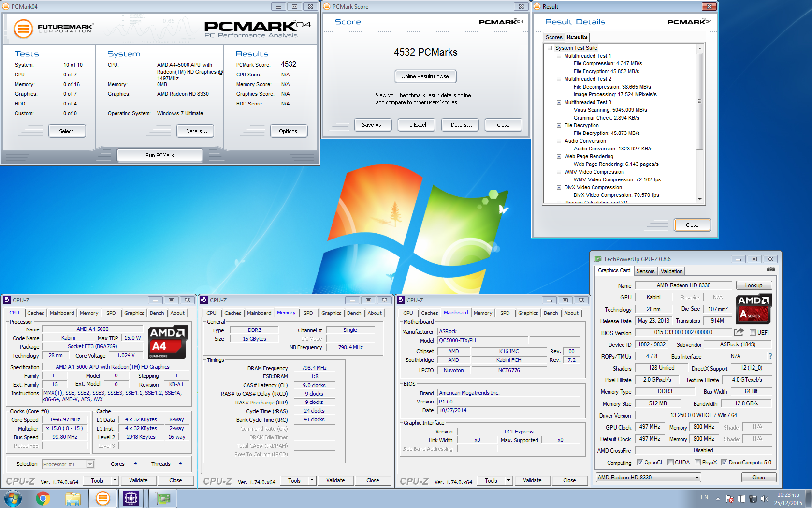Click the AMD A4 logo in CPU-Z
This screenshot has height=508, width=812.
click(x=168, y=342)
